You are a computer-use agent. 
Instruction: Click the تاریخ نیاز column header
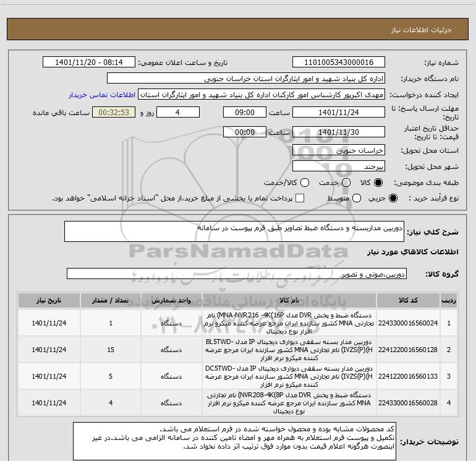[49, 301]
